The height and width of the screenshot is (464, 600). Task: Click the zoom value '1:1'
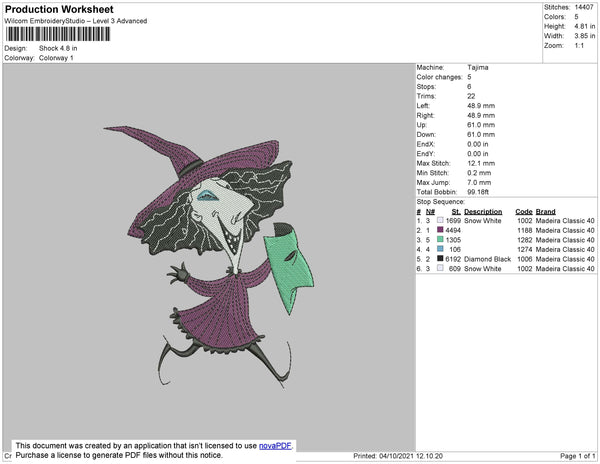[x=579, y=46]
